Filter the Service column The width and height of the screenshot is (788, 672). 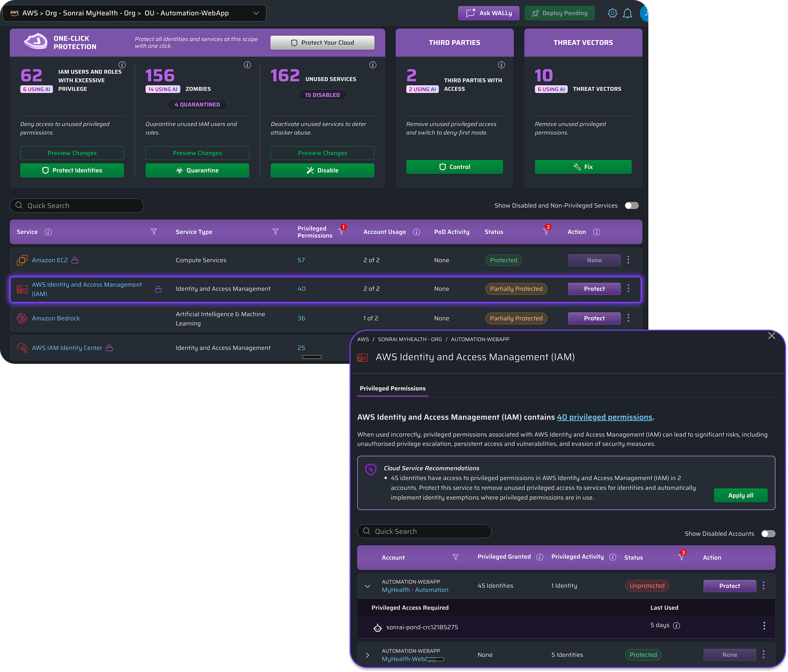click(x=154, y=231)
